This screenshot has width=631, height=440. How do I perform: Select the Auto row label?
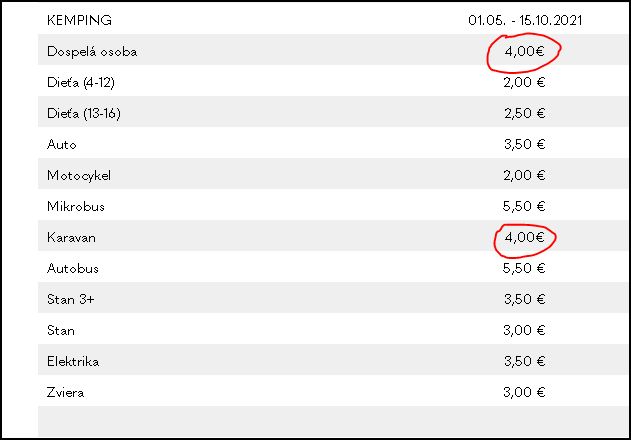pos(62,144)
